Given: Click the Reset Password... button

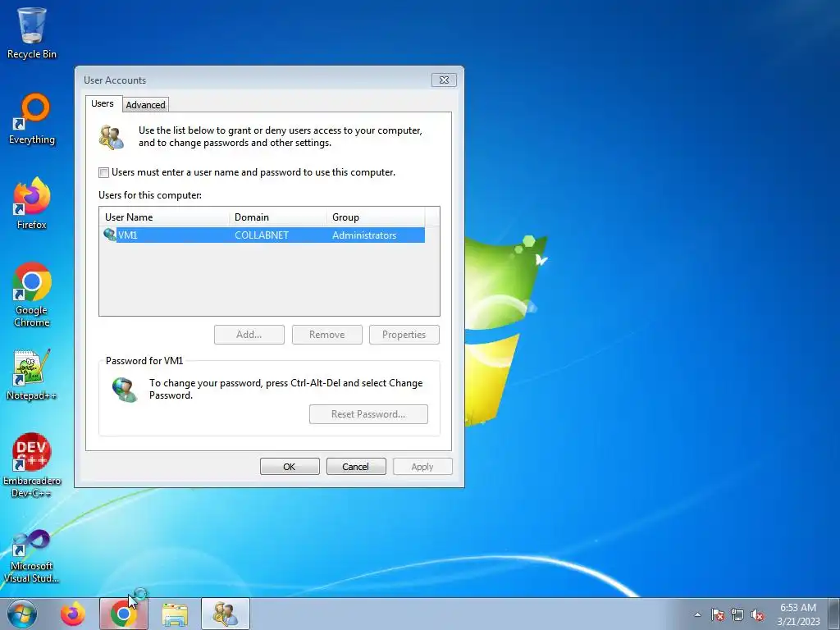Looking at the screenshot, I should click(x=368, y=414).
